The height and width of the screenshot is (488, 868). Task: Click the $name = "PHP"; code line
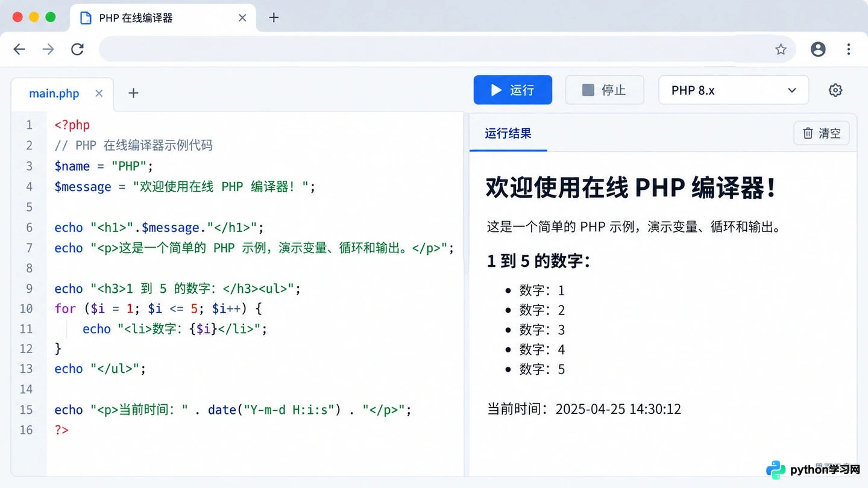click(104, 166)
